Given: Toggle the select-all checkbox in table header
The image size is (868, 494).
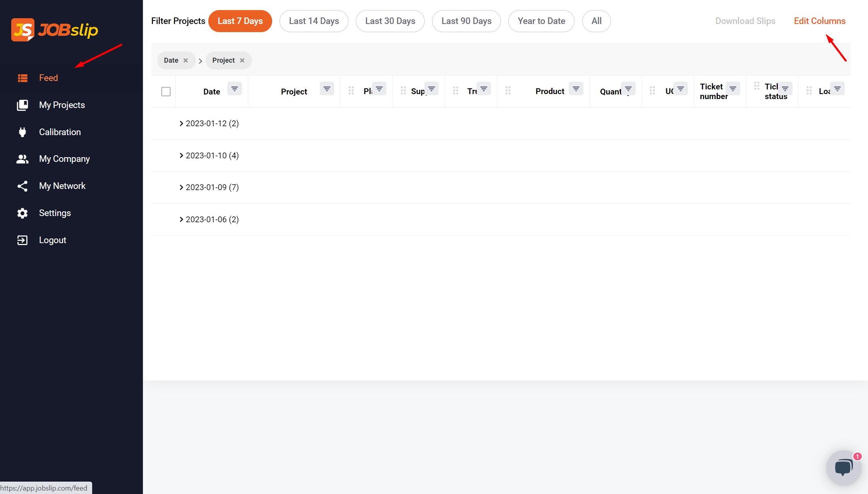Looking at the screenshot, I should pyautogui.click(x=166, y=91).
